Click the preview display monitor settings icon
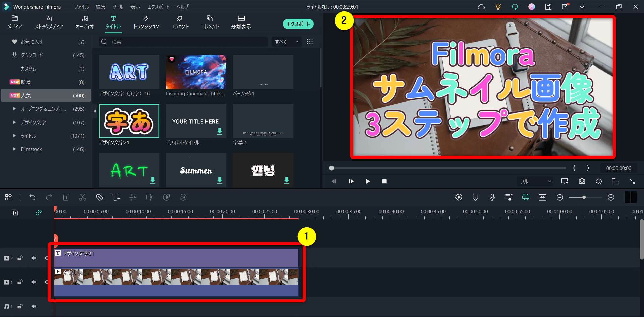Viewport: 644px width, 317px height. tap(565, 181)
